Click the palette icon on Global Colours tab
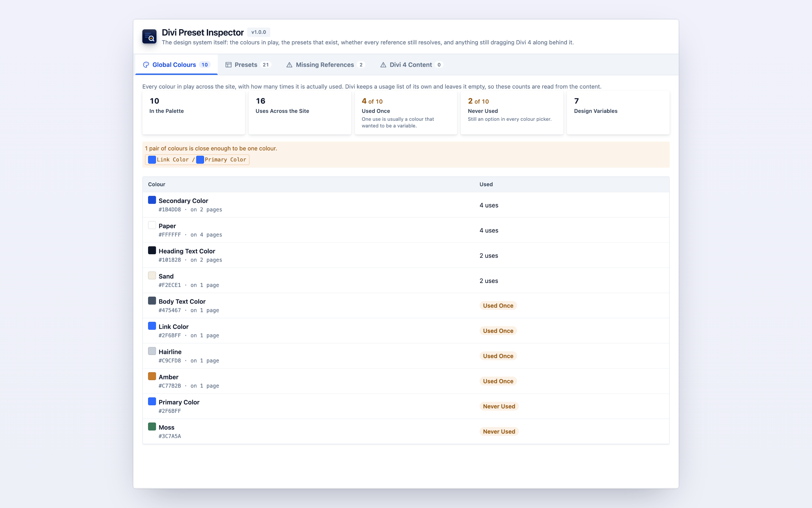 point(146,65)
